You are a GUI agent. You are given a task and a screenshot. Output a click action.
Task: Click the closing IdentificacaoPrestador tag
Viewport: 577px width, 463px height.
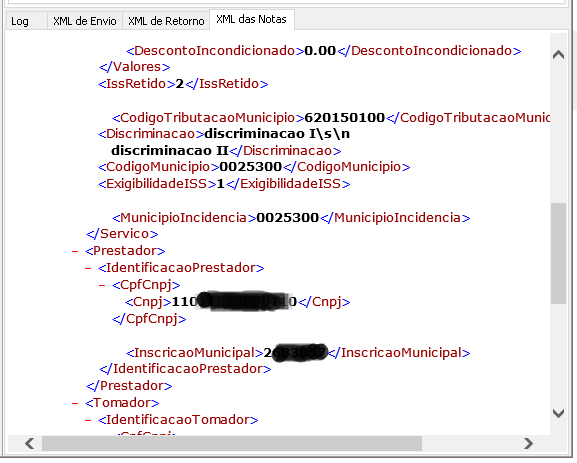(185, 369)
